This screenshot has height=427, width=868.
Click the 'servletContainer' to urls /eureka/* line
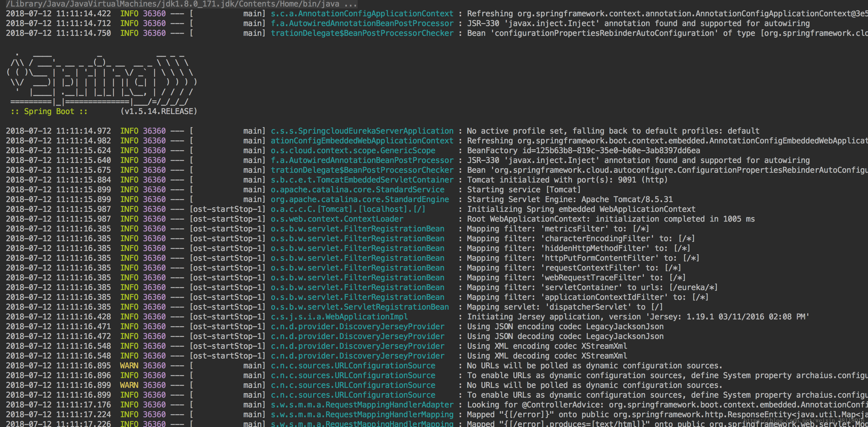pyautogui.click(x=592, y=287)
